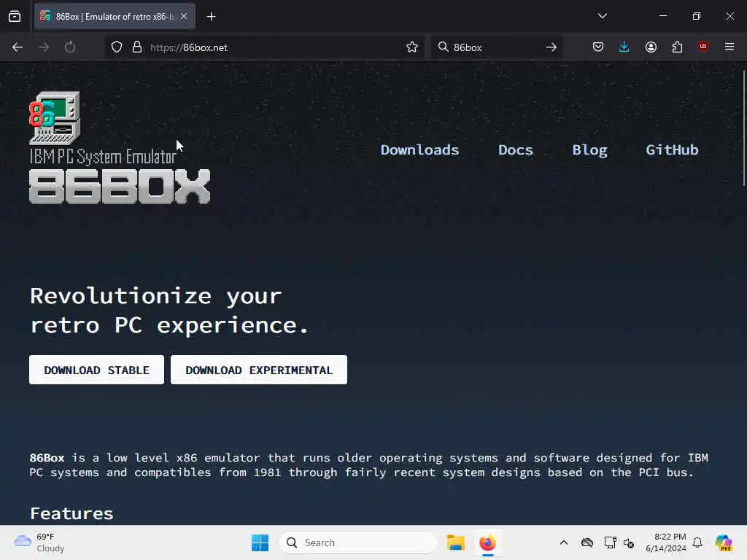The height and width of the screenshot is (560, 747).
Task: Close the 86Box browser tab
Action: [x=184, y=17]
